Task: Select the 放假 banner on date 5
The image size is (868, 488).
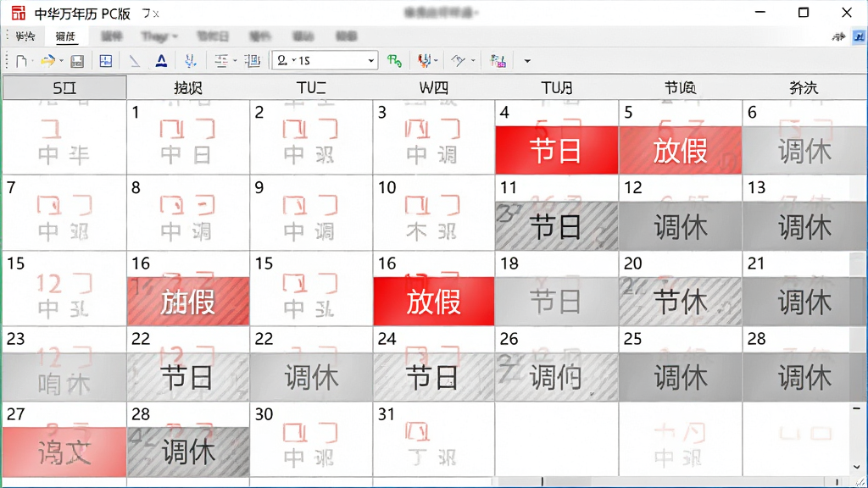Action: 681,150
